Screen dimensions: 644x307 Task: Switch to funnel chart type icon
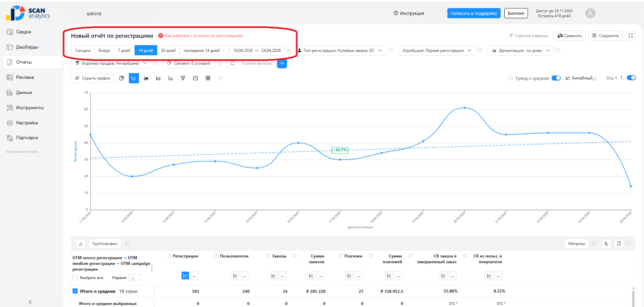(x=183, y=78)
